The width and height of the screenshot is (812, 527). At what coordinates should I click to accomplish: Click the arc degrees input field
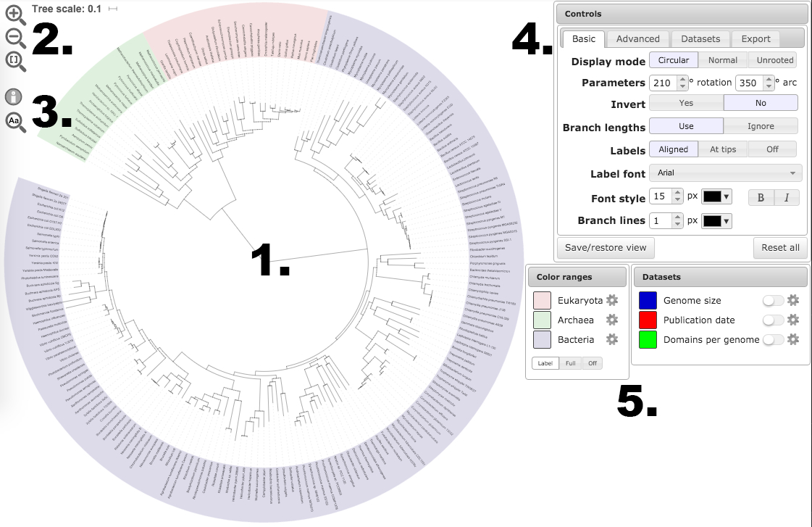click(750, 83)
